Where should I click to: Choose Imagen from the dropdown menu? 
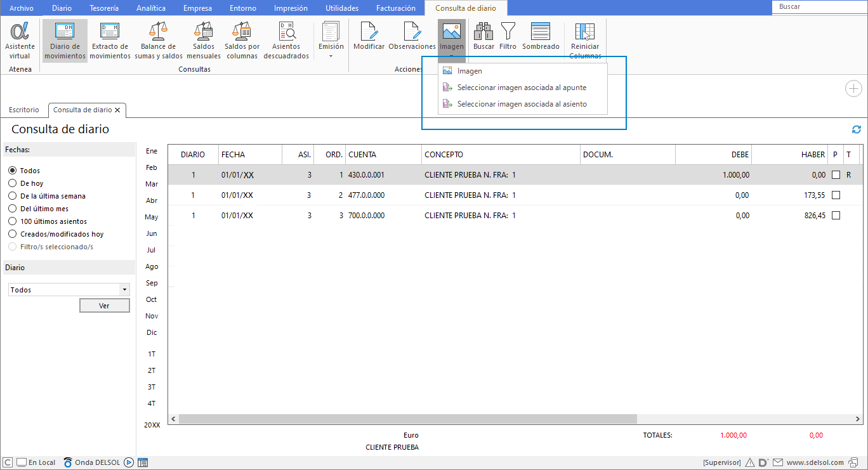522,71
